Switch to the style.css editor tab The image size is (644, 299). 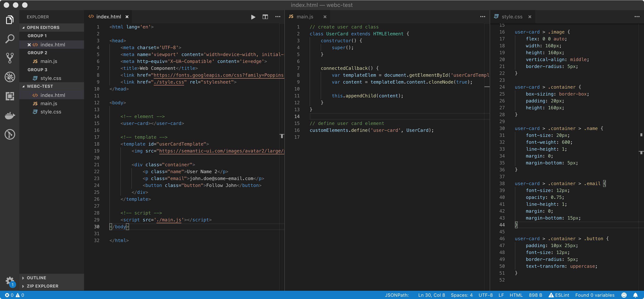(x=512, y=17)
